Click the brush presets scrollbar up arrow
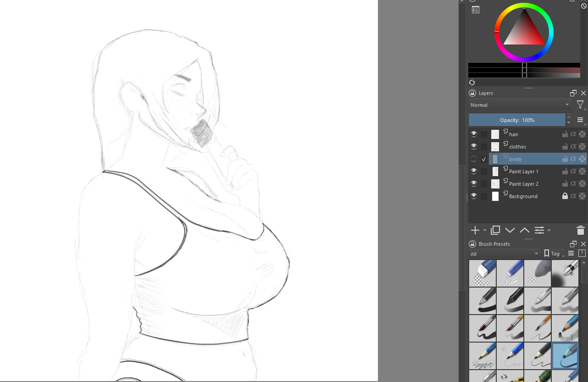The width and height of the screenshot is (588, 382). pos(584,263)
